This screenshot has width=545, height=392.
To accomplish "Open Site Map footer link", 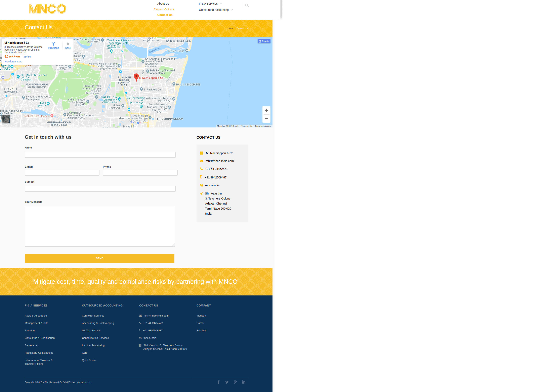I will (x=202, y=331).
